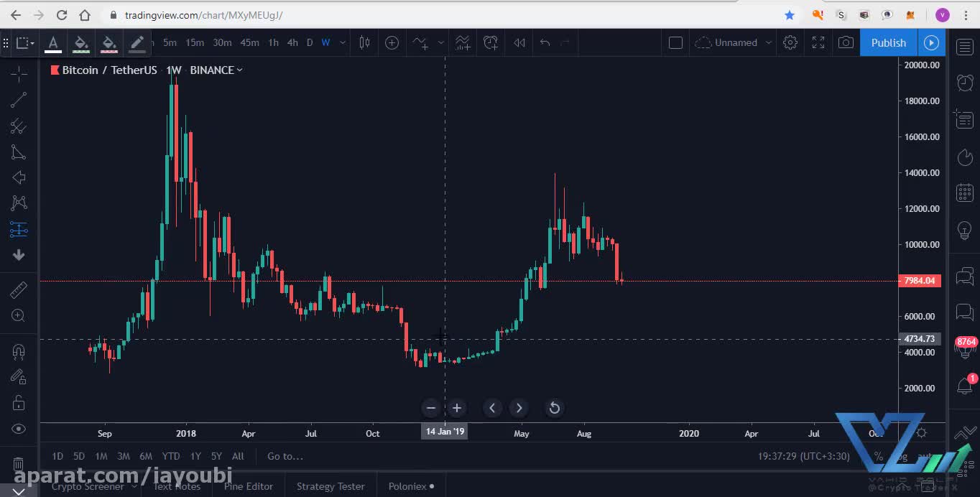Image resolution: width=980 pixels, height=497 pixels.
Task: Expand the time interval dropdown arrow
Action: [x=343, y=42]
